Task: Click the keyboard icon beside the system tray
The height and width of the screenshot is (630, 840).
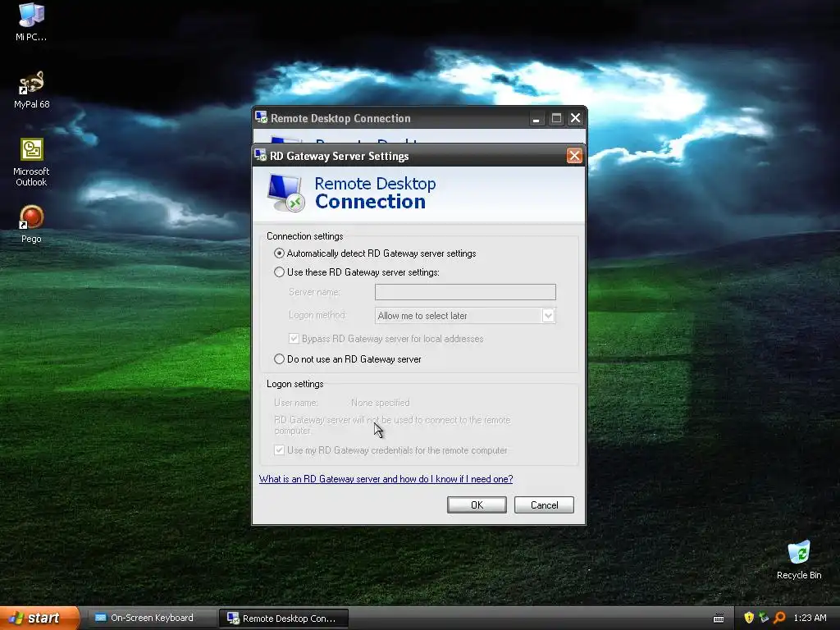Action: (719, 619)
